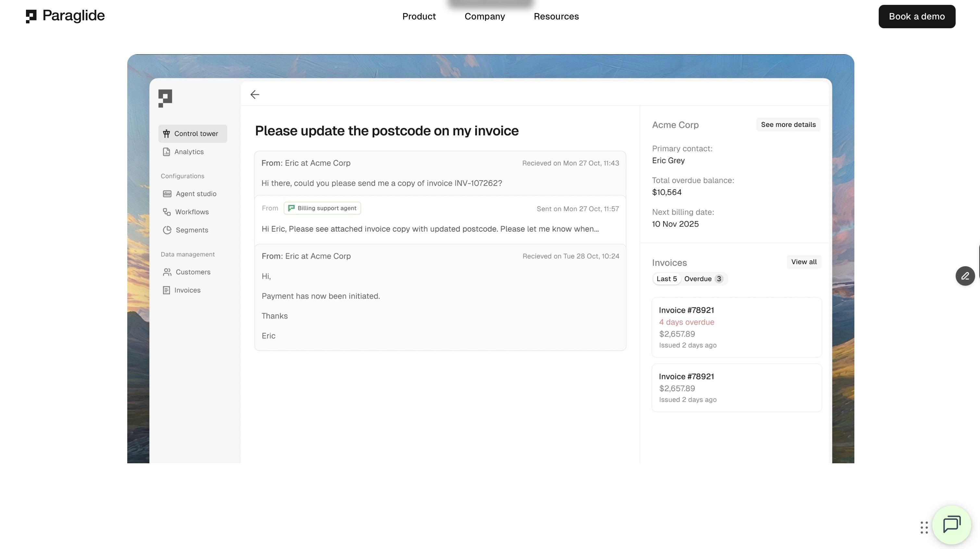
Task: Open the Product navigation menu
Action: (x=419, y=16)
